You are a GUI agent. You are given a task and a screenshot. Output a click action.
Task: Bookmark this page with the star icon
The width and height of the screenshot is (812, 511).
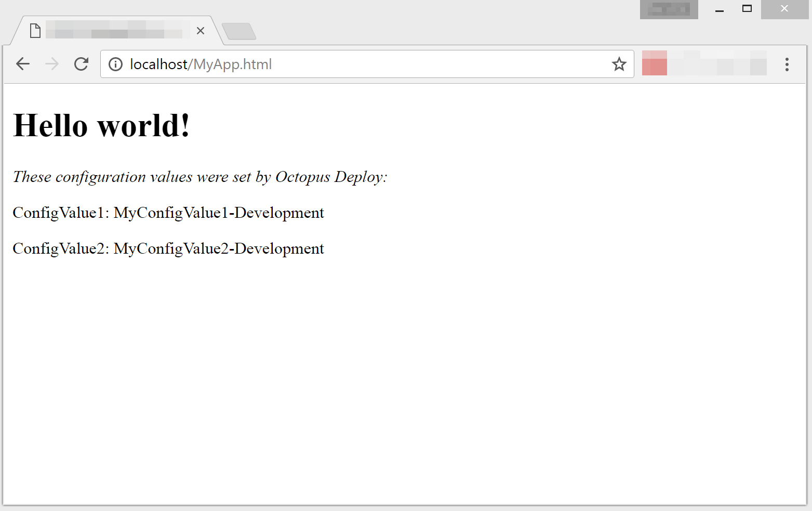click(619, 64)
